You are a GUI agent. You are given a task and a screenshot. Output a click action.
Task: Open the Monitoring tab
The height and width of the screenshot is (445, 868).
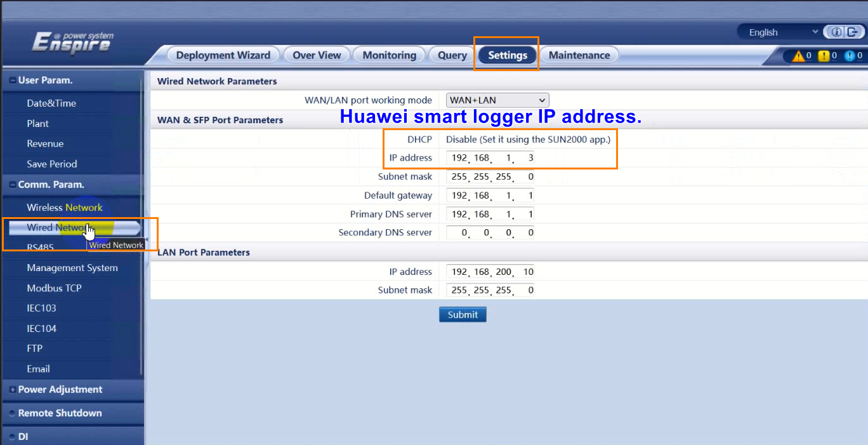(x=389, y=55)
